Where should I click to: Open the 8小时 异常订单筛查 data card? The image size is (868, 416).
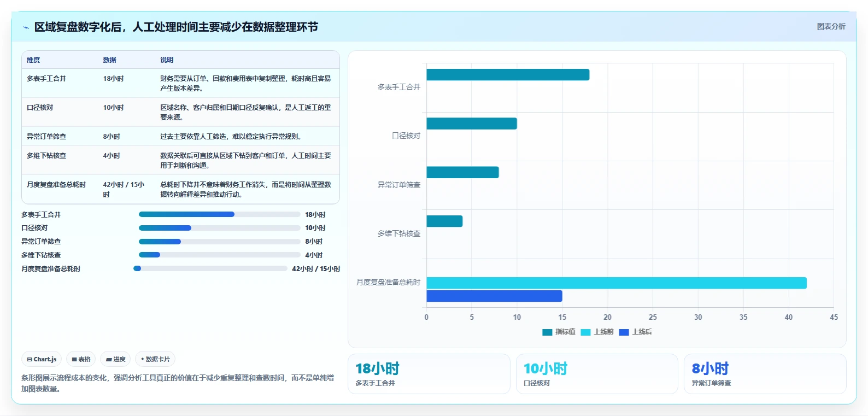click(x=765, y=374)
